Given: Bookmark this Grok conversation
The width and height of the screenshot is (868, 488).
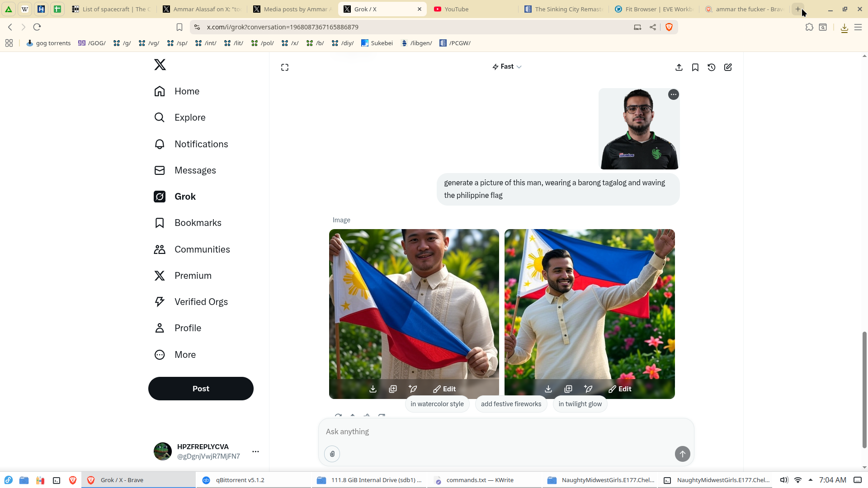Looking at the screenshot, I should coord(695,67).
